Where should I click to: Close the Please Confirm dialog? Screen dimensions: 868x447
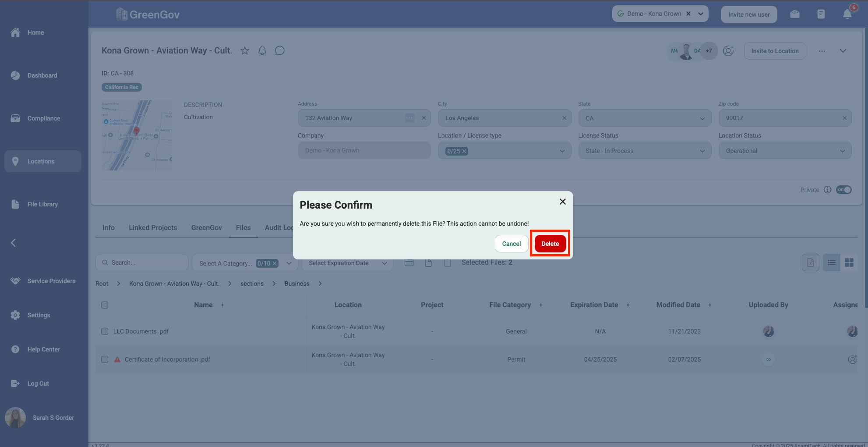pos(563,202)
